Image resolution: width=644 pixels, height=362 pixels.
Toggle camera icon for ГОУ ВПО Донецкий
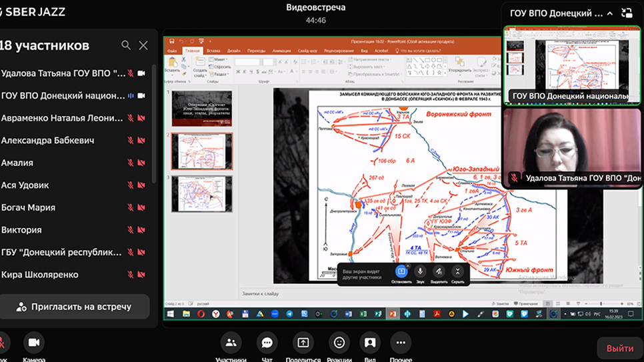[141, 96]
